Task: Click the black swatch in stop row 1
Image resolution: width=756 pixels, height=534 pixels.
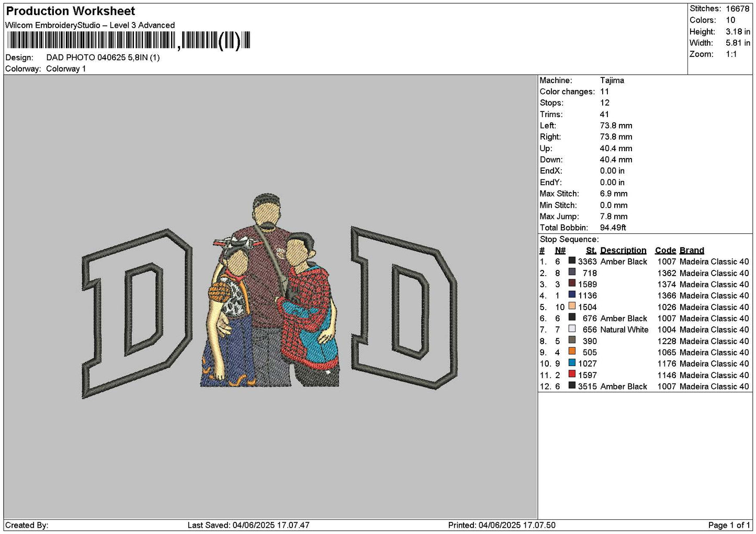Action: tap(572, 261)
